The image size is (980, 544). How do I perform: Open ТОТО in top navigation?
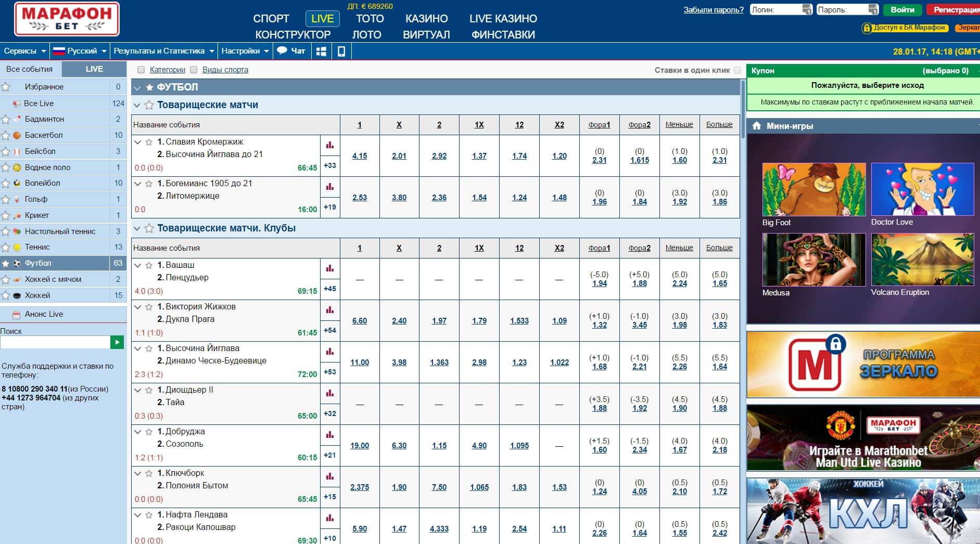(x=370, y=19)
